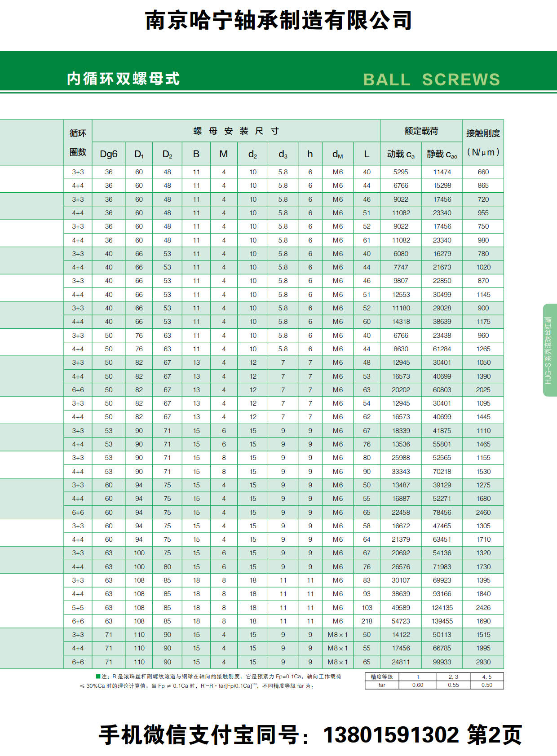Select static load value 66785
557x756 pixels.
442,648
